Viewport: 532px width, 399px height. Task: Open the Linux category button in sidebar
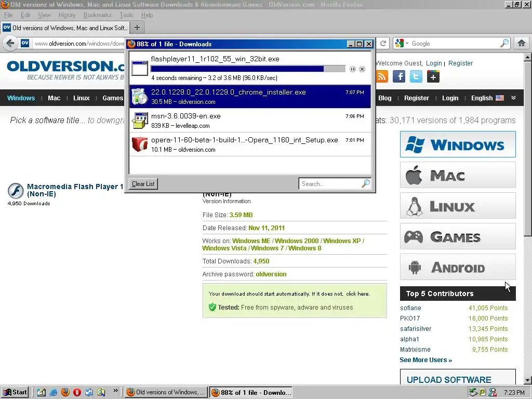(458, 206)
